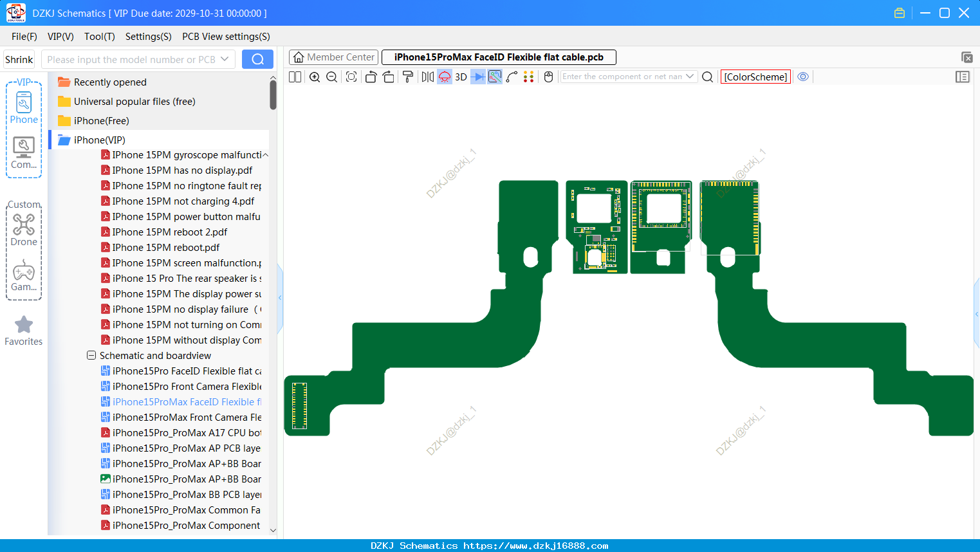Open the model number dropdown arrow
Screen dimensions: 980x552
(225, 59)
